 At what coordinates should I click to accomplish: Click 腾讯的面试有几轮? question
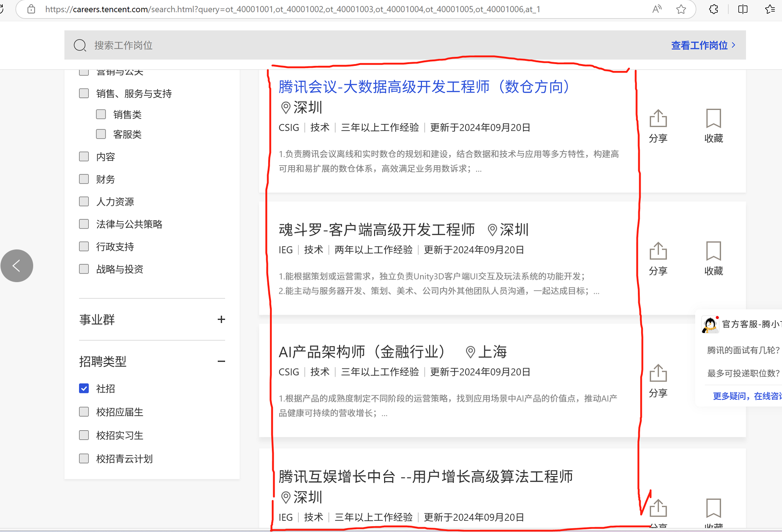coord(743,350)
